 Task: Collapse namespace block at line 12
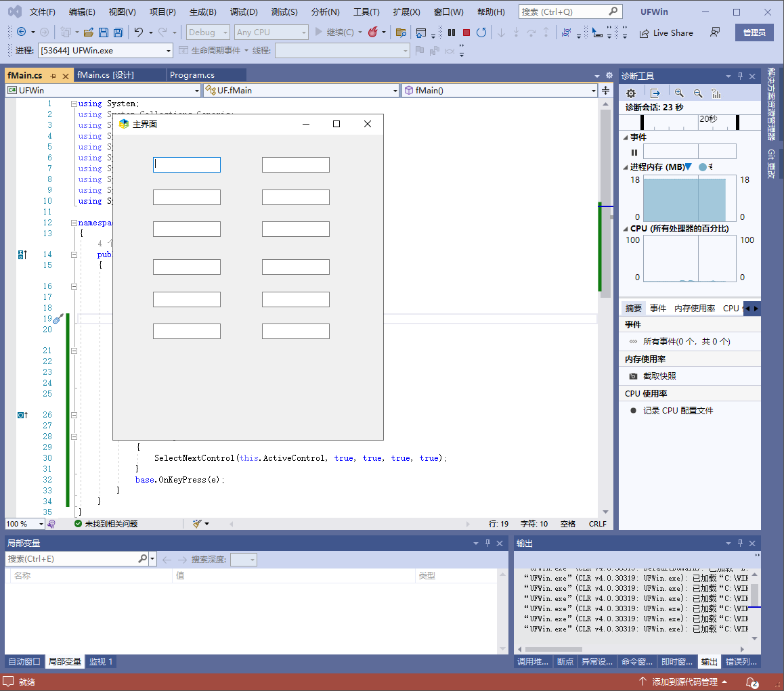tap(74, 223)
